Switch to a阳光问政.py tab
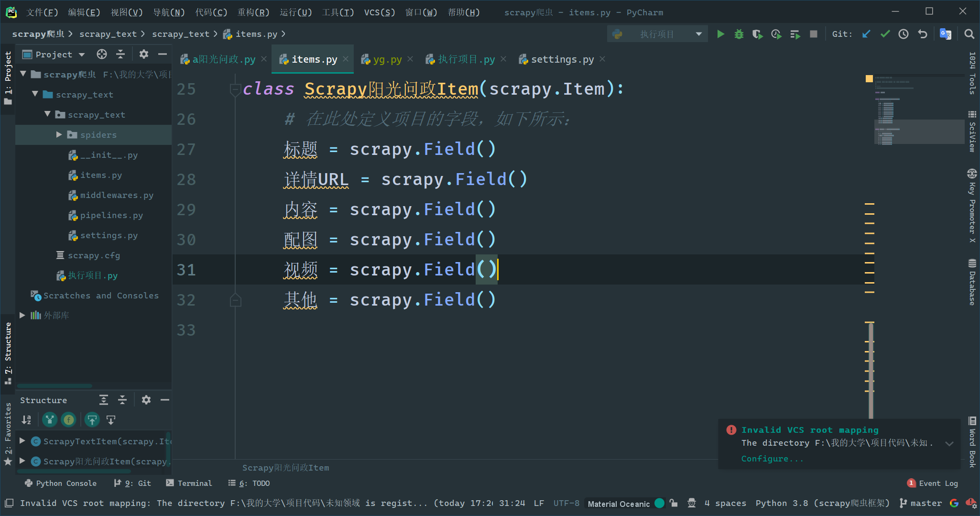 tap(224, 59)
